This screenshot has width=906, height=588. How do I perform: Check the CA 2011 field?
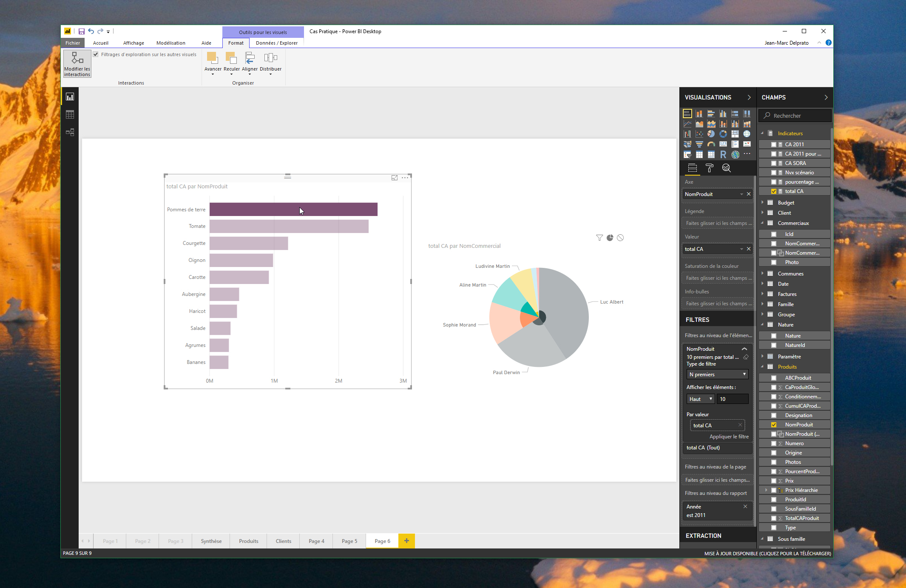pos(774,145)
